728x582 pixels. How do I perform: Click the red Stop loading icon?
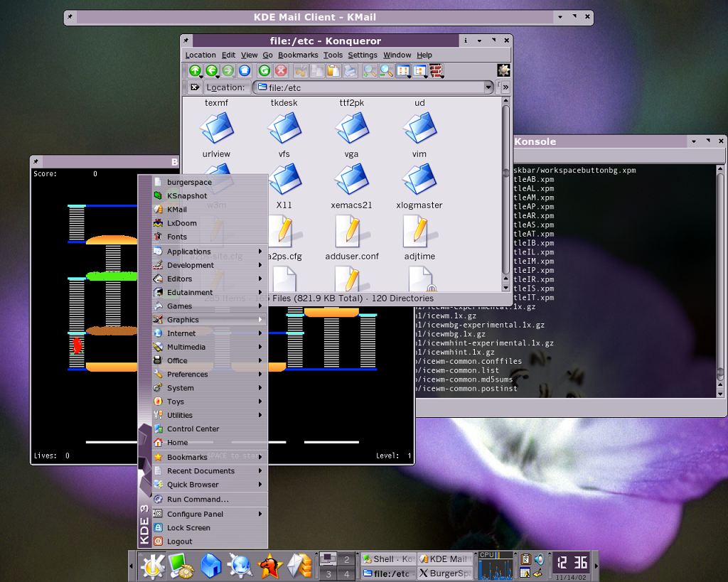click(281, 70)
